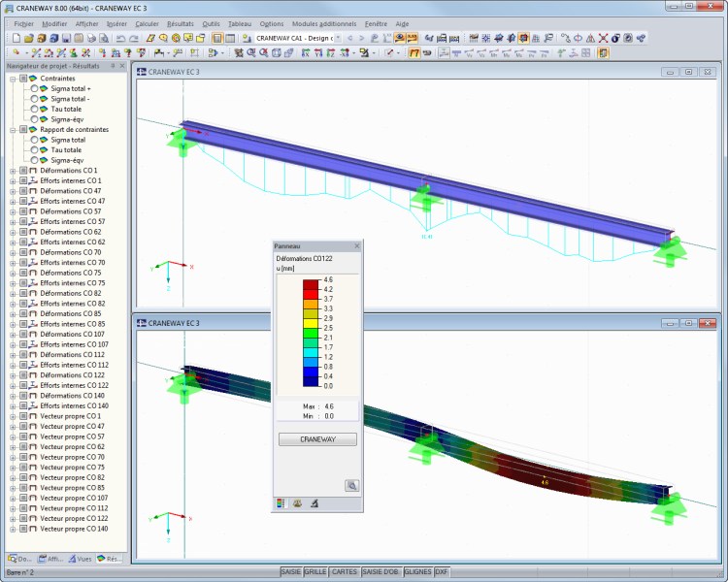
Task: Click the Print icon in toolbar
Action: [91, 38]
